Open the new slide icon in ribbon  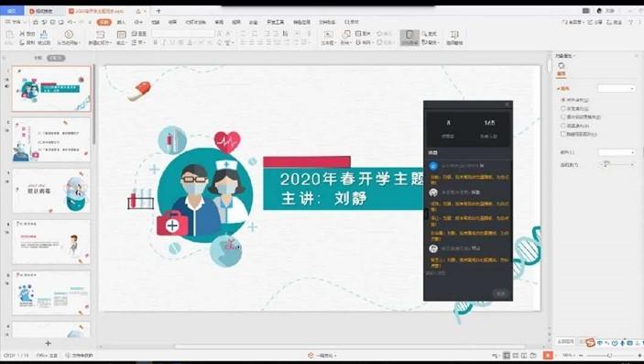click(100, 35)
